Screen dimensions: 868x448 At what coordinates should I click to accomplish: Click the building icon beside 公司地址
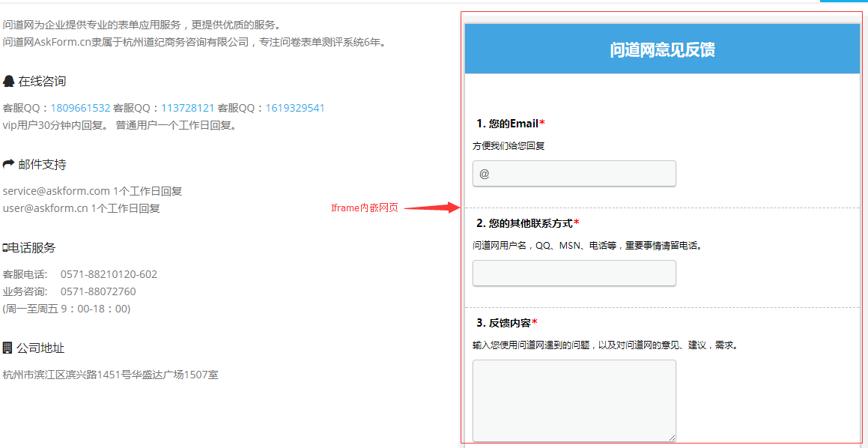pos(7,348)
